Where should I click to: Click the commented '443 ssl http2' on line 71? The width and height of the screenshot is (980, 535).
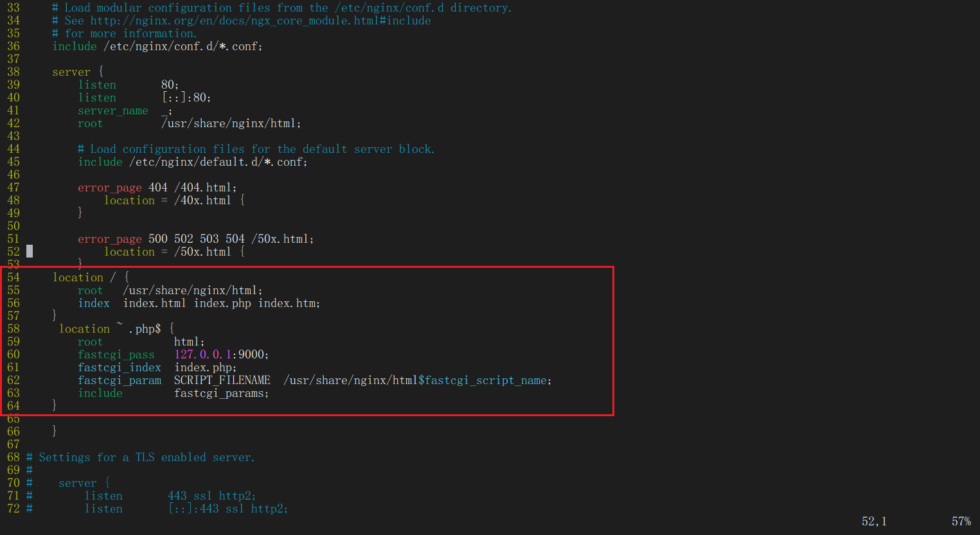[x=211, y=496]
